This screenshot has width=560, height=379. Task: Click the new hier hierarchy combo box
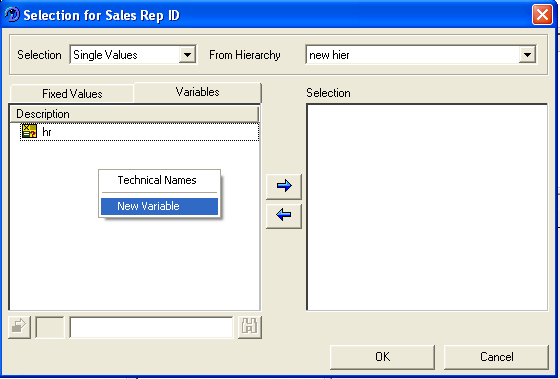(x=421, y=55)
